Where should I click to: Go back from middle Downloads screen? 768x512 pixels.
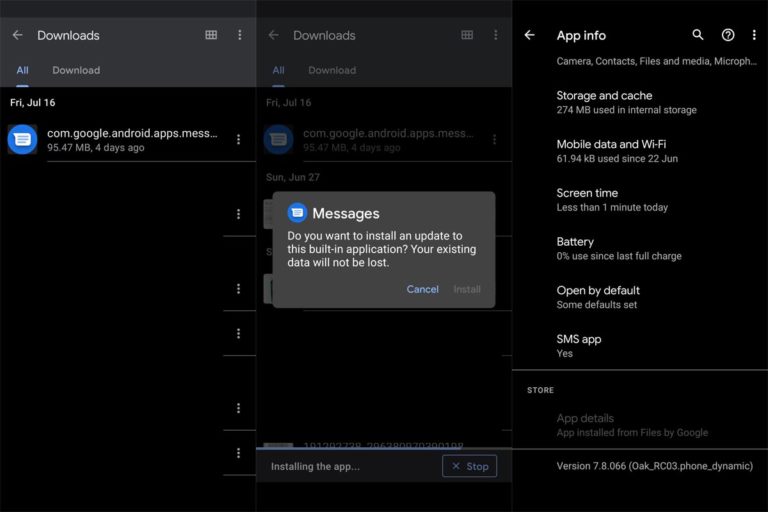point(274,35)
